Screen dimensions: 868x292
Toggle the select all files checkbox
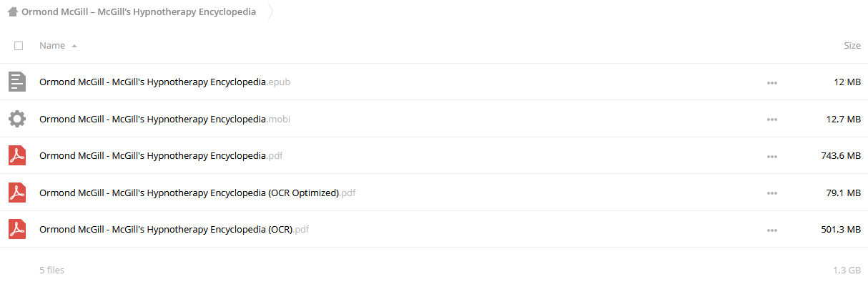pyautogui.click(x=19, y=45)
